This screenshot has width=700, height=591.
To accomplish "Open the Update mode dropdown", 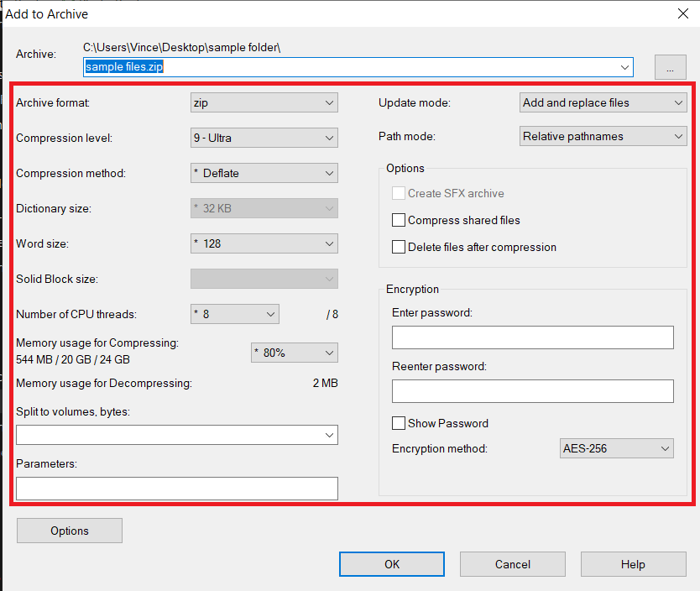I will [603, 102].
